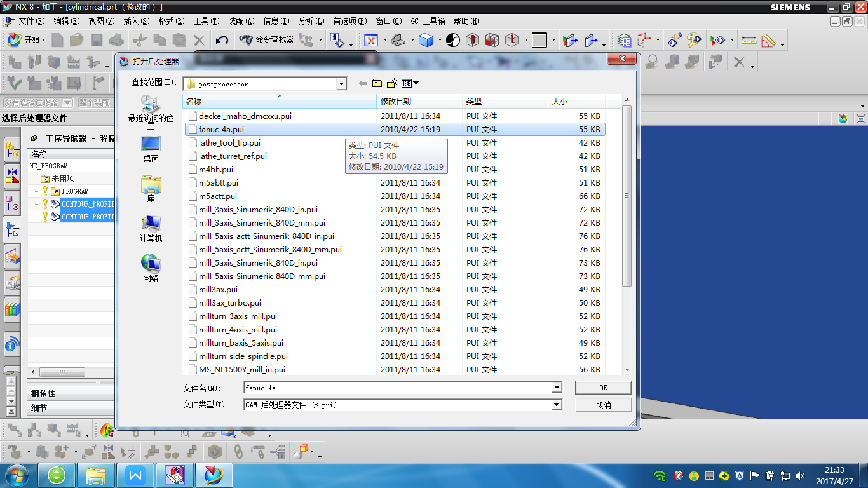Open the 编辑(E) menu
868x488 pixels.
(x=66, y=21)
